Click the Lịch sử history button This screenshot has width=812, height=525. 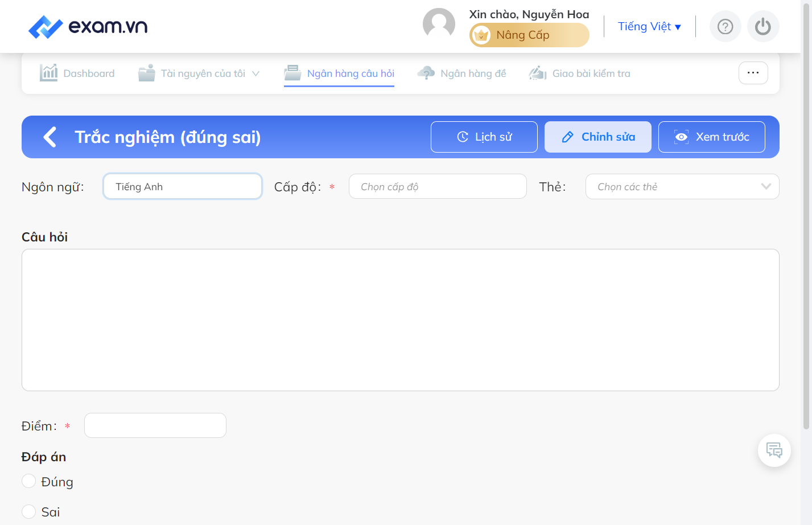point(484,137)
